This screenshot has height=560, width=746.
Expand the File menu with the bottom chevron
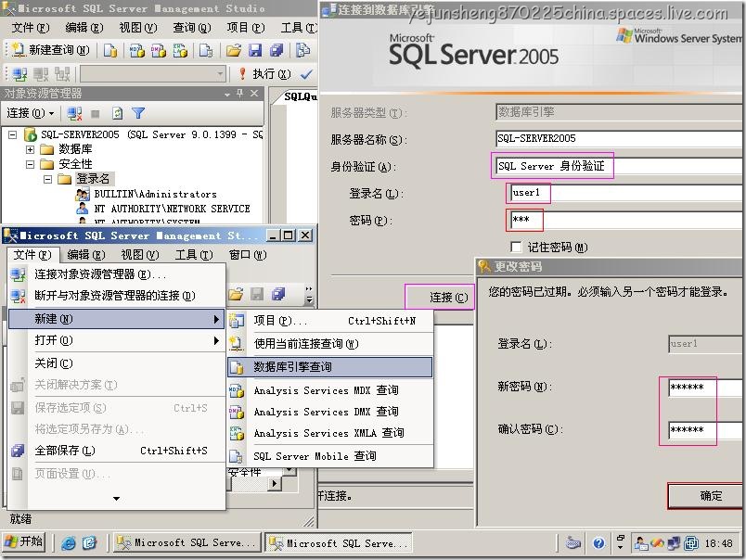click(116, 499)
